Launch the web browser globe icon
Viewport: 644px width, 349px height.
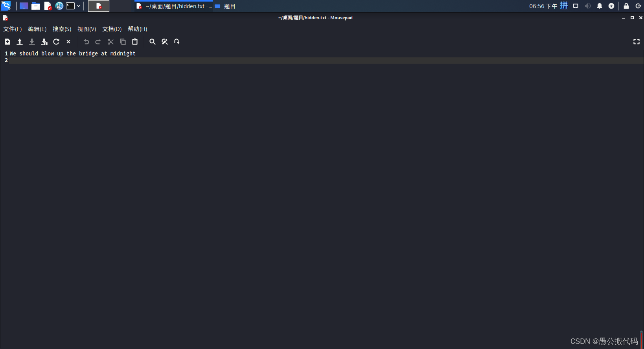(x=59, y=6)
